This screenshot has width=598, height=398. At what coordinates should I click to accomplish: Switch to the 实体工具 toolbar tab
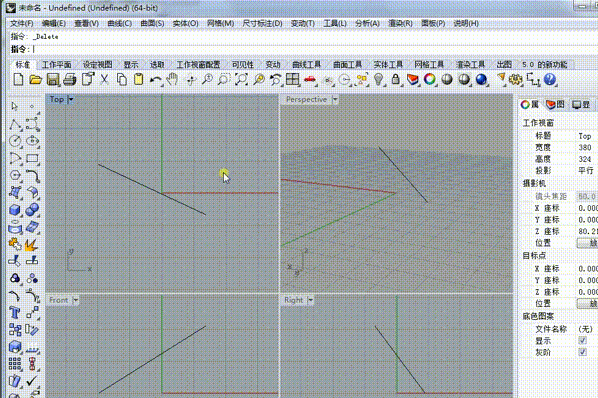tap(388, 64)
